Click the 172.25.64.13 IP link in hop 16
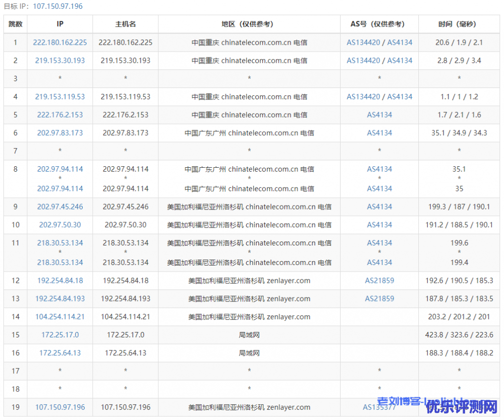The width and height of the screenshot is (504, 420). click(60, 353)
